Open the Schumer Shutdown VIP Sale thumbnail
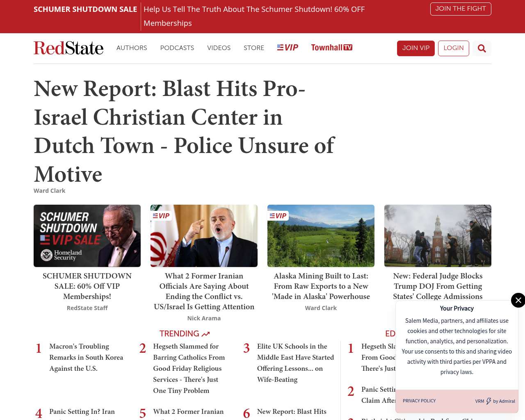 point(87,236)
